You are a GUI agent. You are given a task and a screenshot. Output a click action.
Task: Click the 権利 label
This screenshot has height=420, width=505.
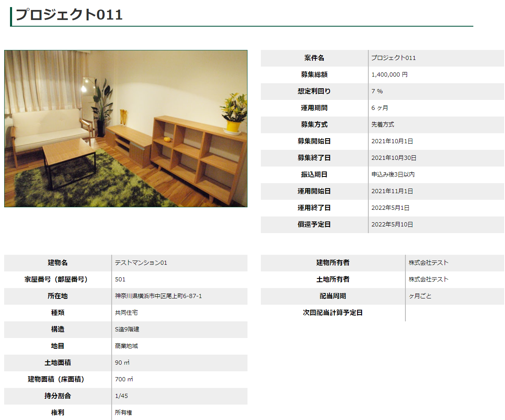[x=57, y=413]
